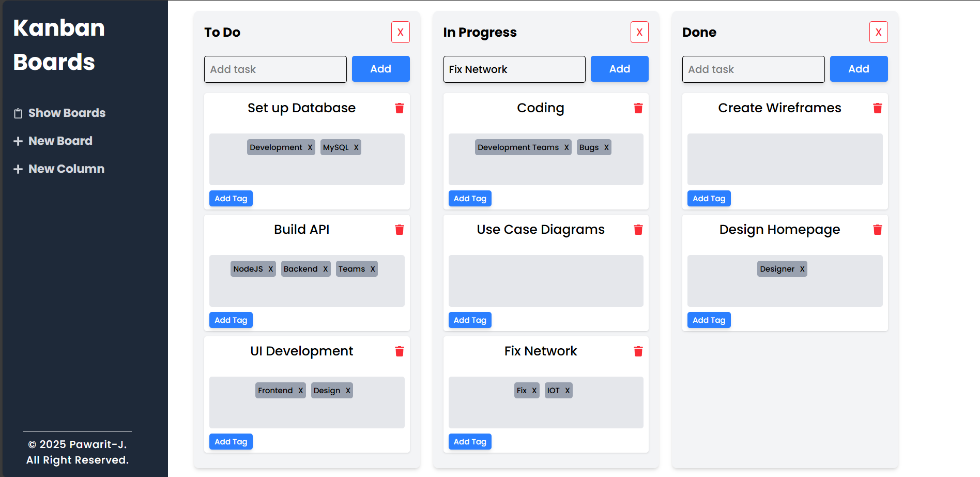980x477 pixels.
Task: Remove the Frontend tag from UI Development
Action: (300, 390)
